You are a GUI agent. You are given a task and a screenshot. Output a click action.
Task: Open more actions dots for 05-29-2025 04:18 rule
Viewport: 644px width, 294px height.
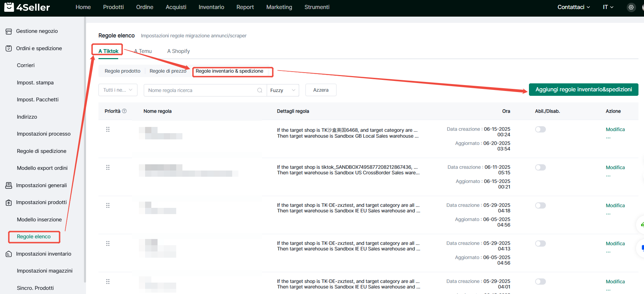[x=608, y=214]
